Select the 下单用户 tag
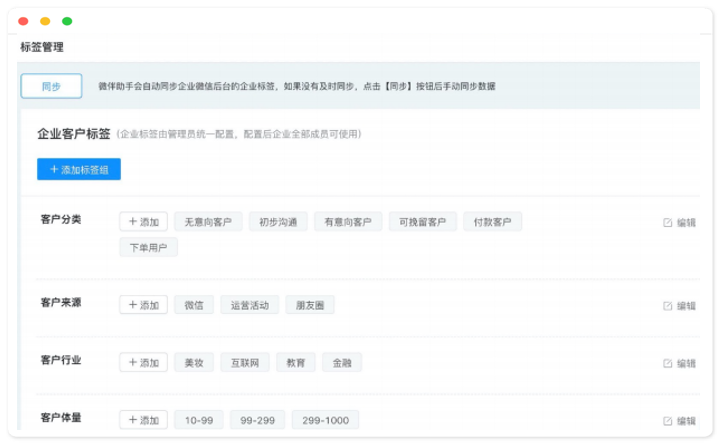Screen dimensions: 722x447 click(148, 247)
